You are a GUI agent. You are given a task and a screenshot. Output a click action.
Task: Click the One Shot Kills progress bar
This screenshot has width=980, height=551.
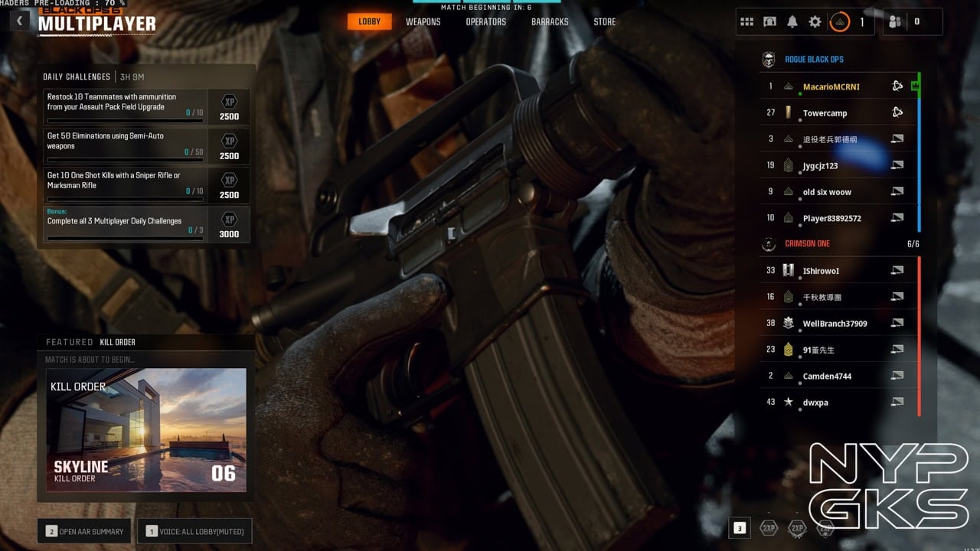126,200
